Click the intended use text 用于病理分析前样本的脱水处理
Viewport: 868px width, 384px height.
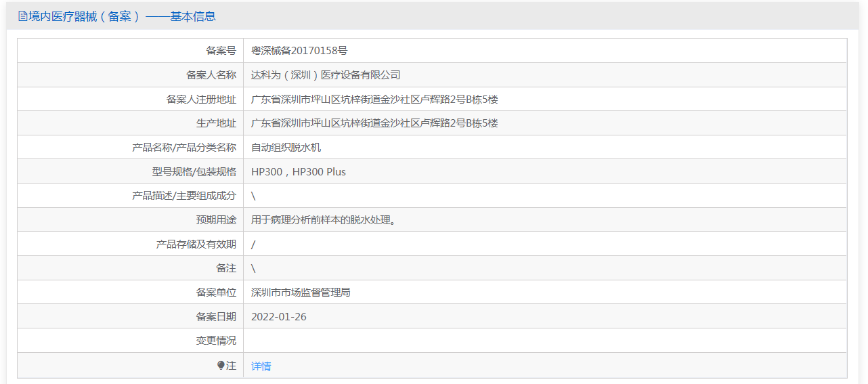click(x=324, y=220)
